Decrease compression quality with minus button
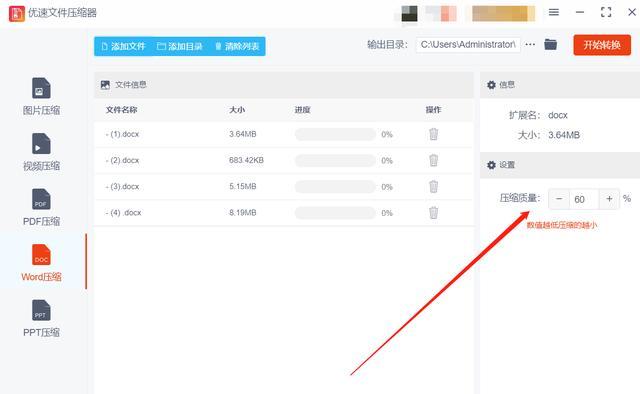The height and width of the screenshot is (394, 640). (559, 199)
